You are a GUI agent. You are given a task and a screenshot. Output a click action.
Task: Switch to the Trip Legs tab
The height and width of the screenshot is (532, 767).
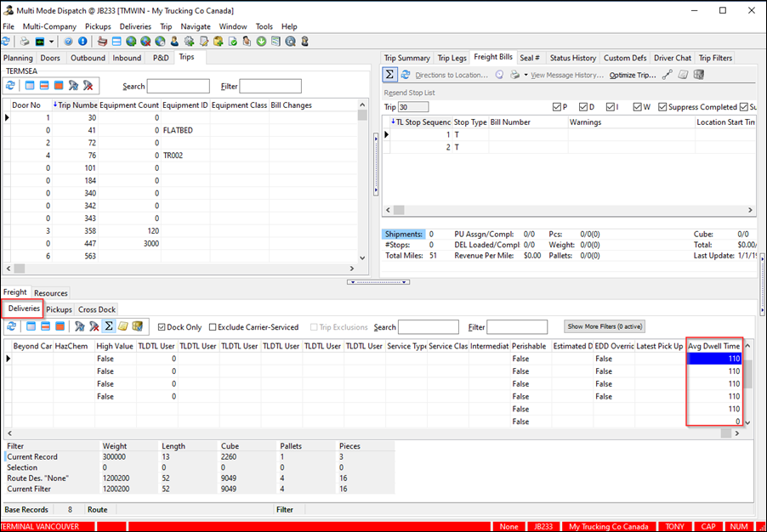pos(452,58)
